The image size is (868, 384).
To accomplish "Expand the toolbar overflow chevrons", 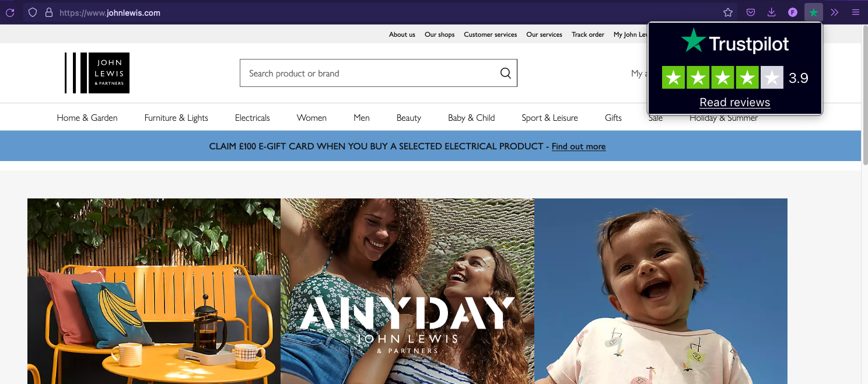I will tap(835, 12).
